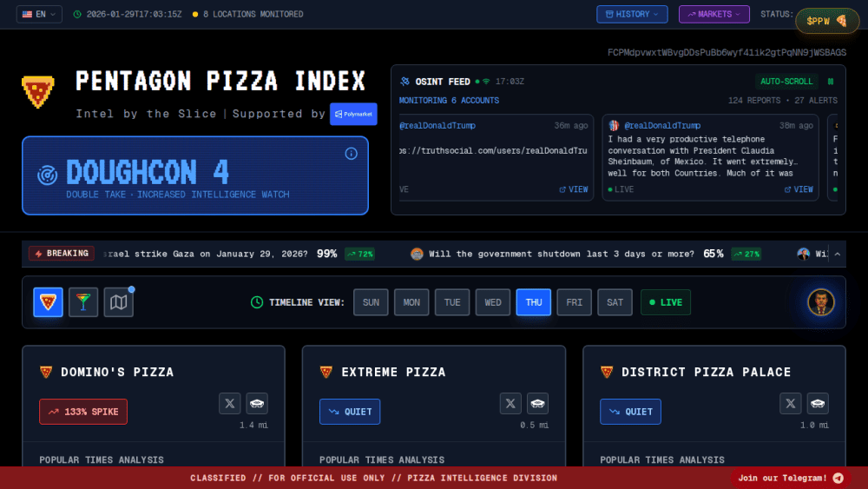Select WED in timeline view

click(493, 302)
